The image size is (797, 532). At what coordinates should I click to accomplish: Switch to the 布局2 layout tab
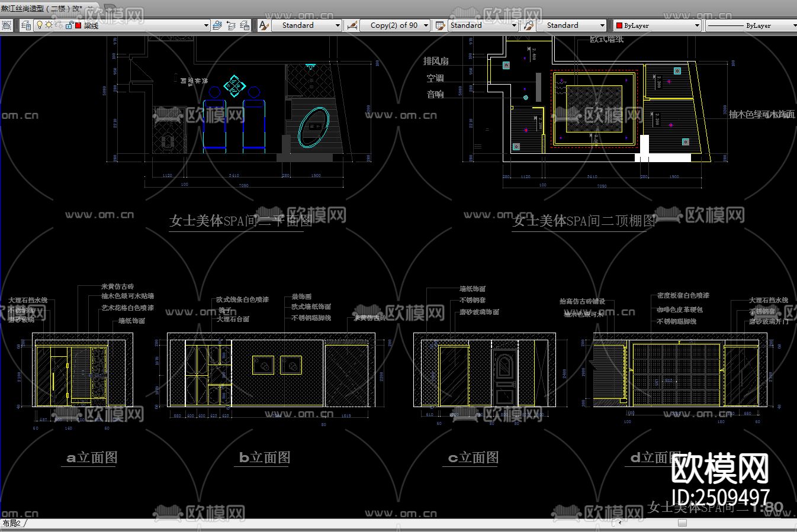pos(12,523)
